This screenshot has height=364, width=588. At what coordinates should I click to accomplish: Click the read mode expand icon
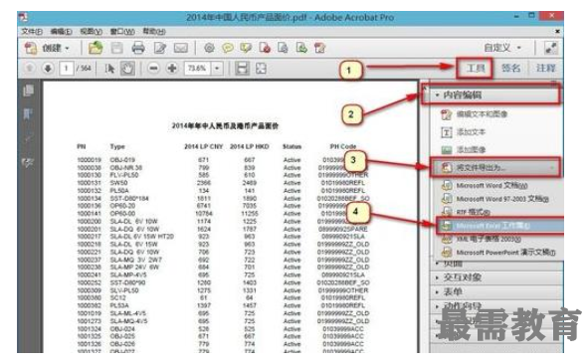(551, 48)
